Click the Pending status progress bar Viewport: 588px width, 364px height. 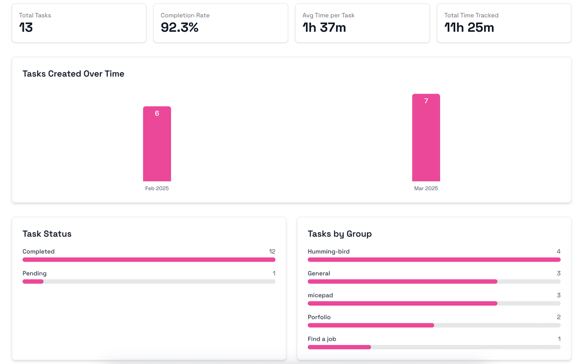point(149,282)
